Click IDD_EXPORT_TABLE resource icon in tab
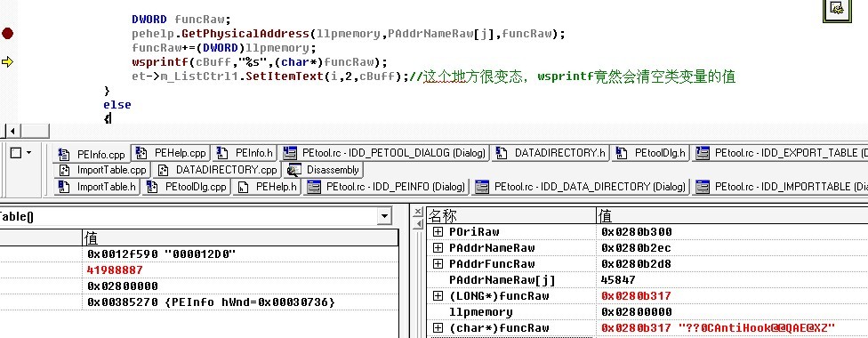Viewport: 868px width, 338px height. point(703,153)
